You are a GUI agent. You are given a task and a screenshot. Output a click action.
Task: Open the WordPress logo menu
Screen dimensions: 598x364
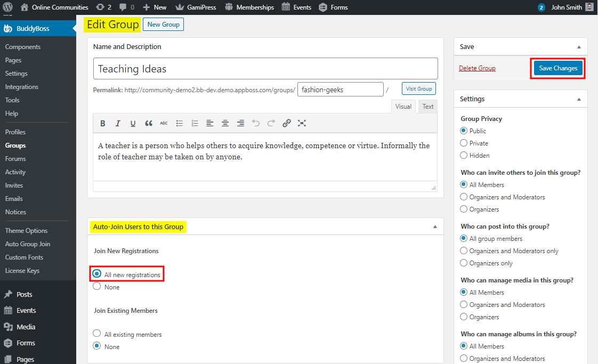8,7
